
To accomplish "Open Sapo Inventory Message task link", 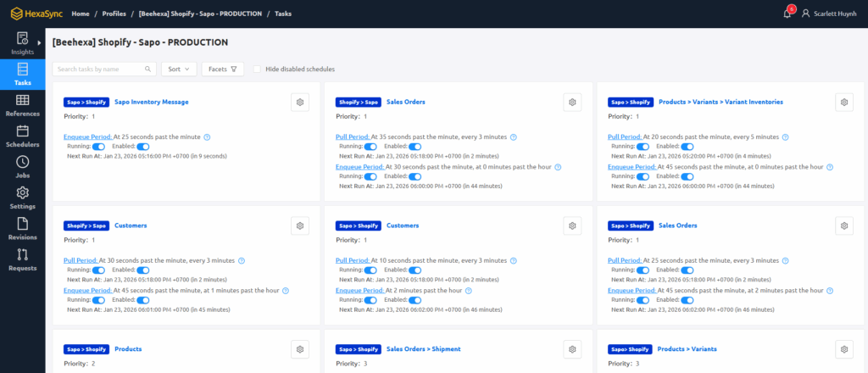I will coord(152,102).
